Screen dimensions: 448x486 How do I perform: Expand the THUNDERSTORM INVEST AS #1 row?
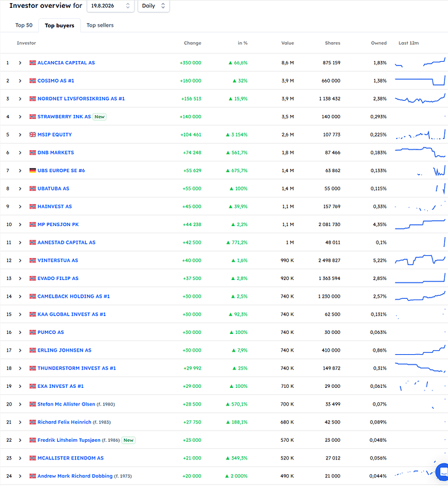[x=20, y=368]
